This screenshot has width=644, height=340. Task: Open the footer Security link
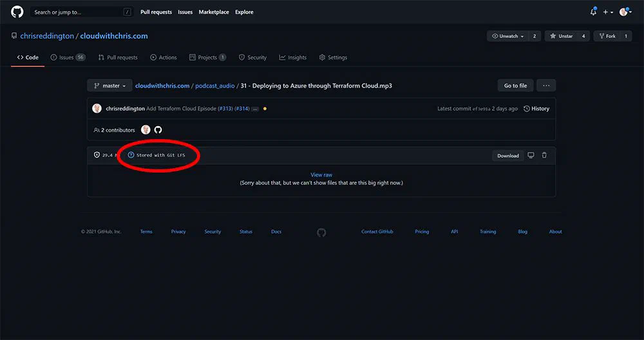pyautogui.click(x=213, y=232)
